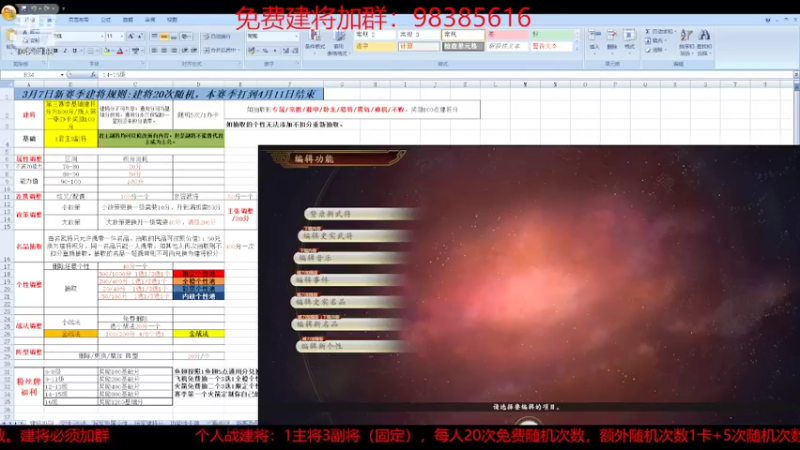Click the Sort & Filter icon
The width and height of the screenshot is (800, 450).
tap(686, 36)
